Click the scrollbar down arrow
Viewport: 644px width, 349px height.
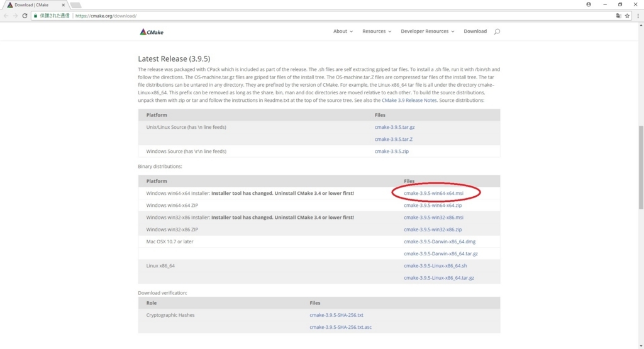[x=641, y=346]
